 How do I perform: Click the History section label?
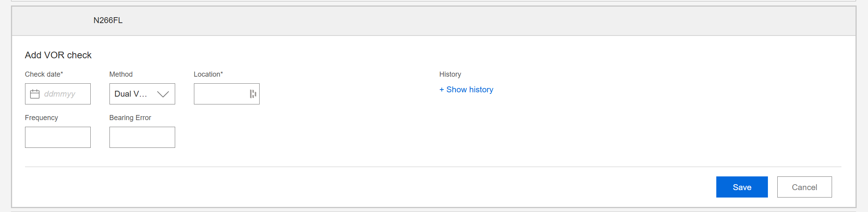click(x=450, y=74)
